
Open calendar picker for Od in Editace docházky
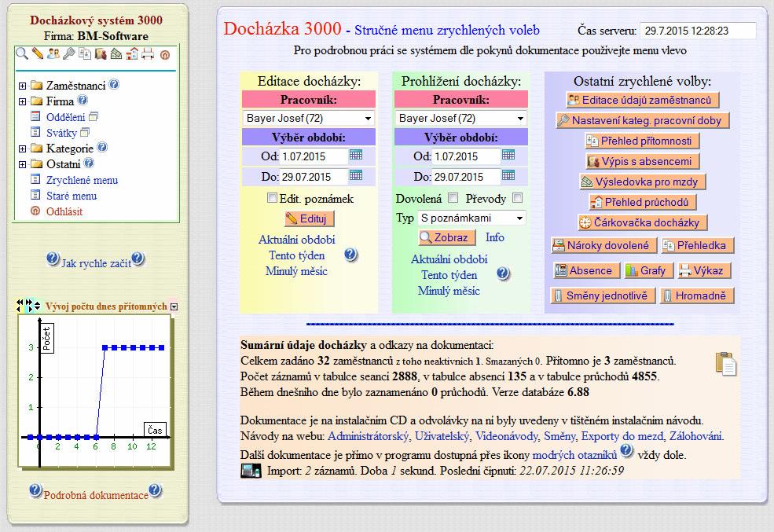click(356, 155)
